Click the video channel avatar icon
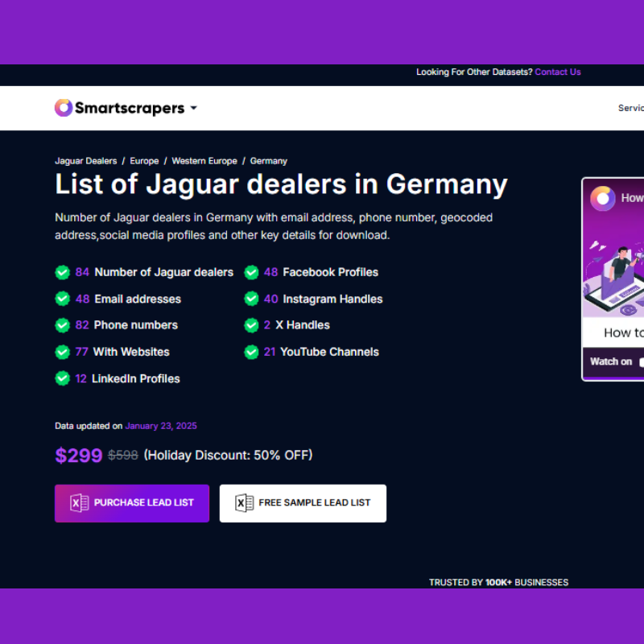 [602, 198]
